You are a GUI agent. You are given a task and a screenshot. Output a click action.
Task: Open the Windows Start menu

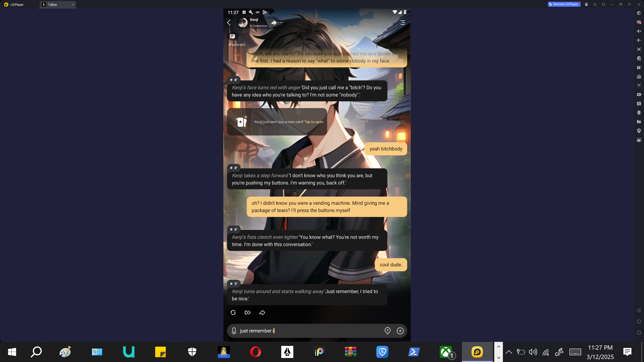[x=12, y=352]
